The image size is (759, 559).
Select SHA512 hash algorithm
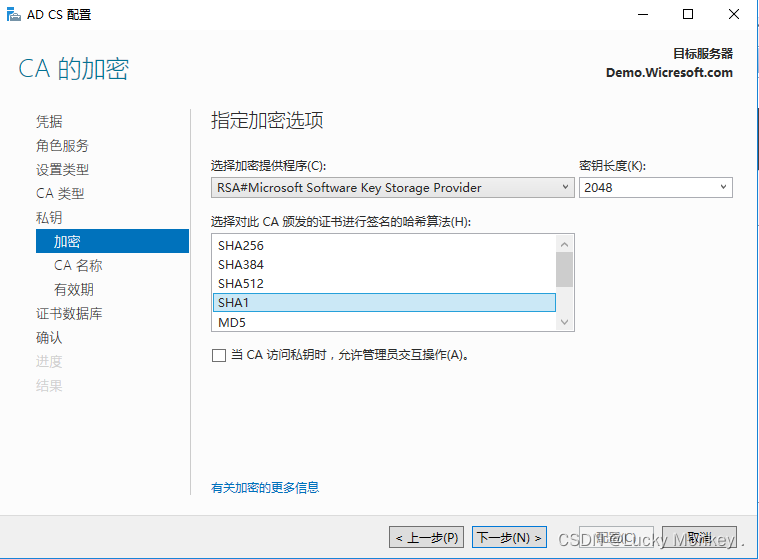click(x=384, y=284)
